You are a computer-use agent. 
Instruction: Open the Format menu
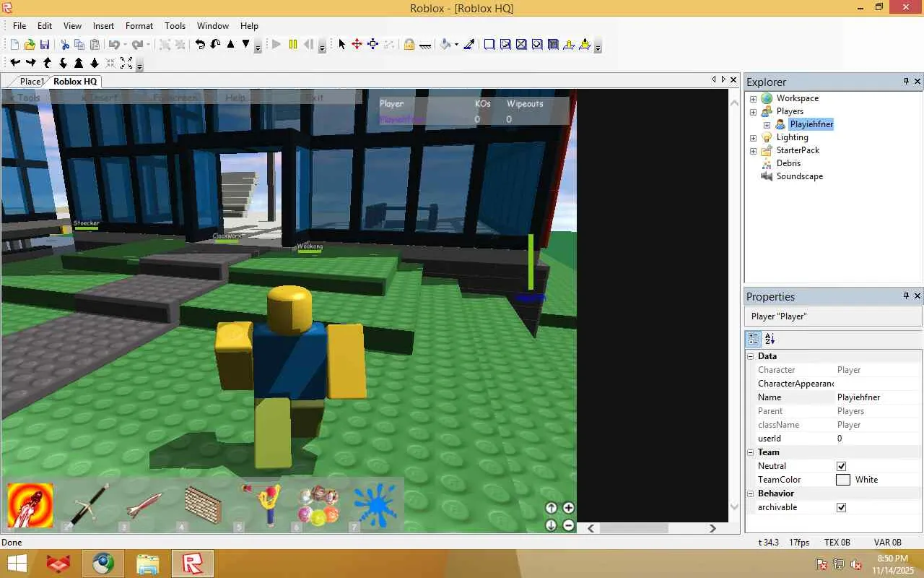(x=139, y=26)
